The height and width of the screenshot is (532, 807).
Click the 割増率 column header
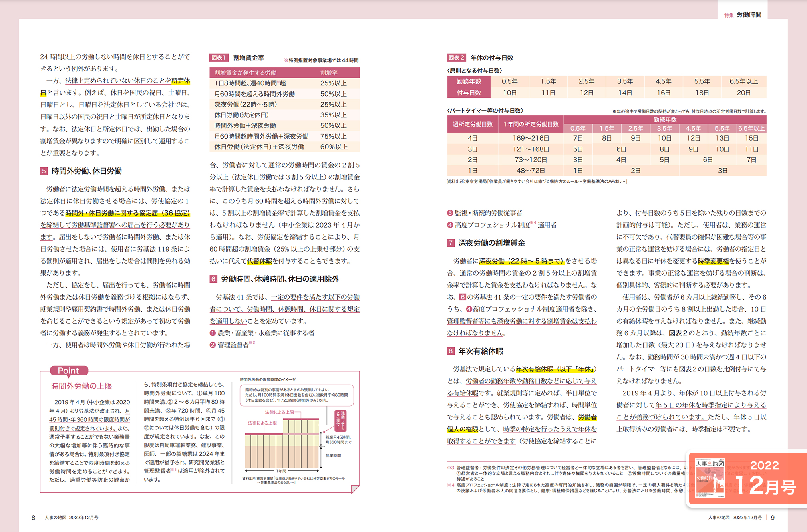tap(329, 73)
